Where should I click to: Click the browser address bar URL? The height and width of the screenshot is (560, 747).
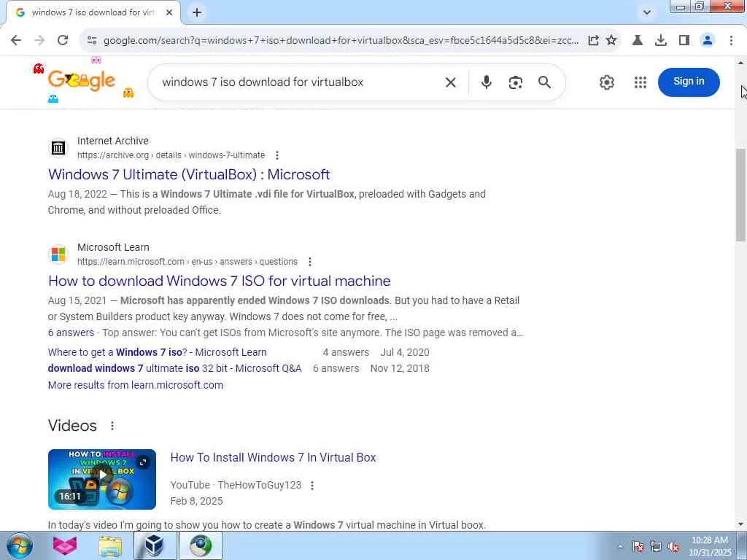341,41
